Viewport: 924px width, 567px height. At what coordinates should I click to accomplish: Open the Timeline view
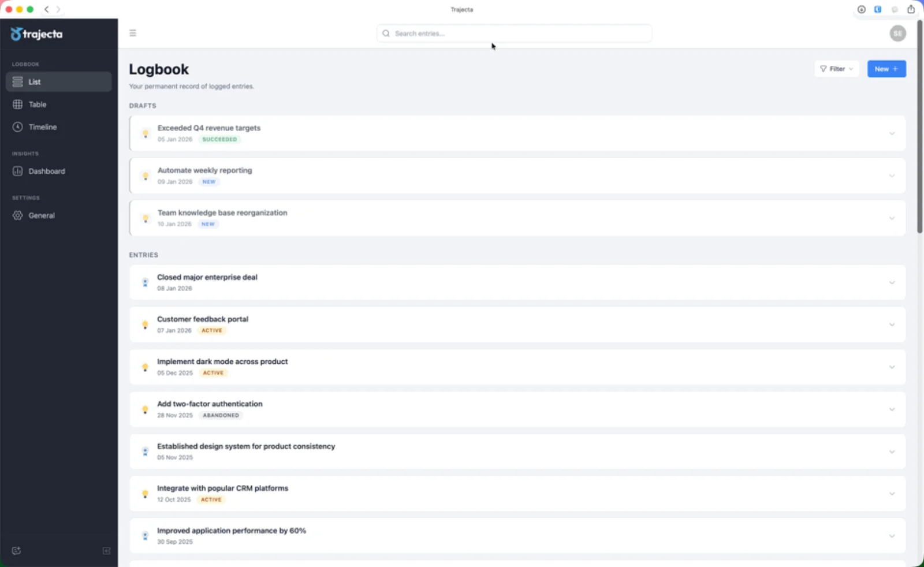point(42,127)
